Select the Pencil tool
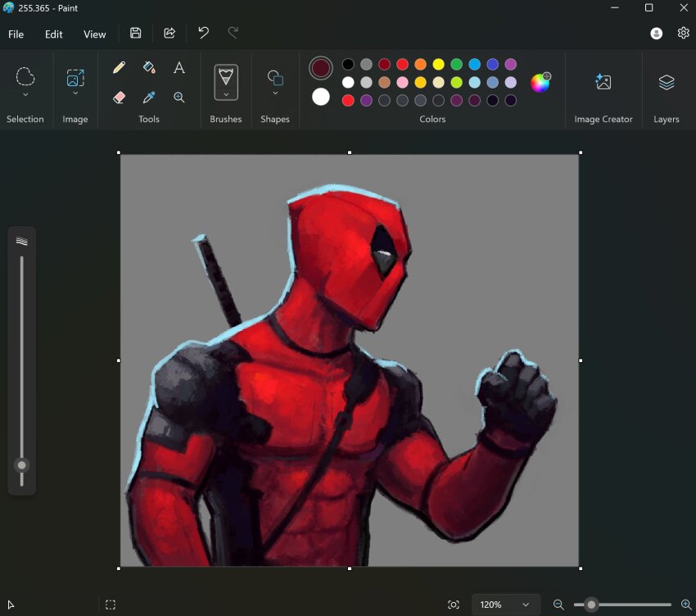The width and height of the screenshot is (696, 616). (119, 68)
